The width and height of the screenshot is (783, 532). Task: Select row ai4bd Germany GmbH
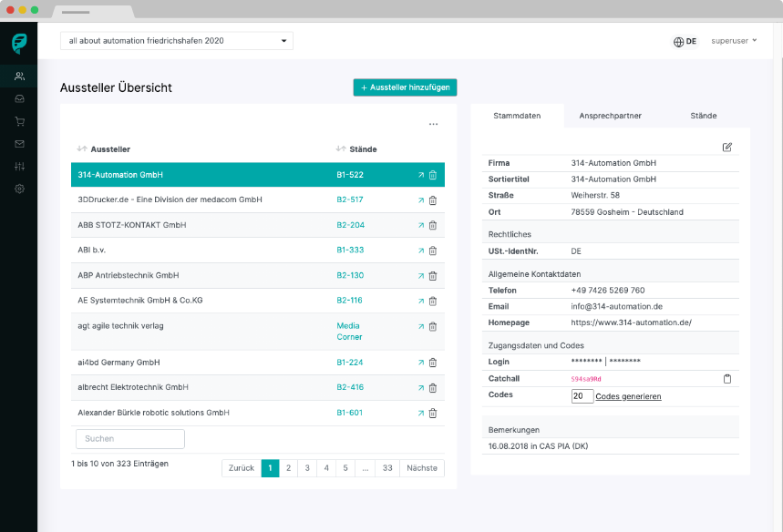[258, 363]
